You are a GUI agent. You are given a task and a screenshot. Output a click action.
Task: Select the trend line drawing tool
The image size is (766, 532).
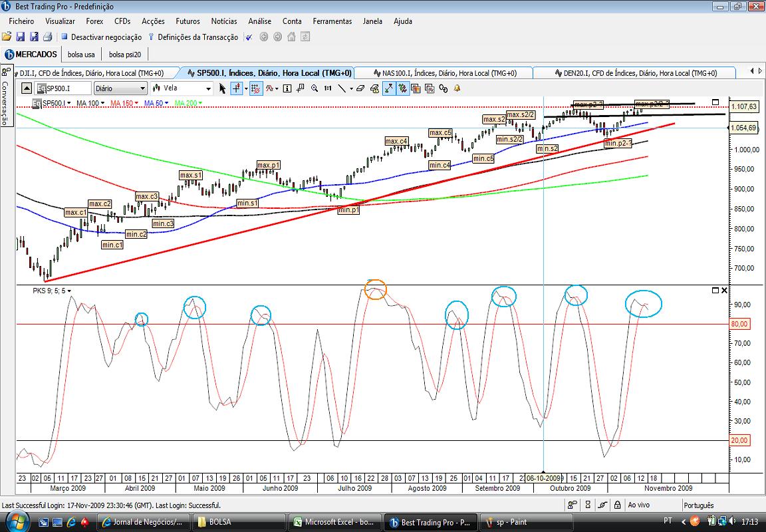coord(342,88)
